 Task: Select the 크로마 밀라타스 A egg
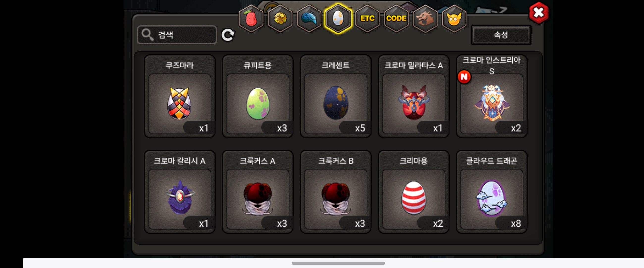[413, 97]
